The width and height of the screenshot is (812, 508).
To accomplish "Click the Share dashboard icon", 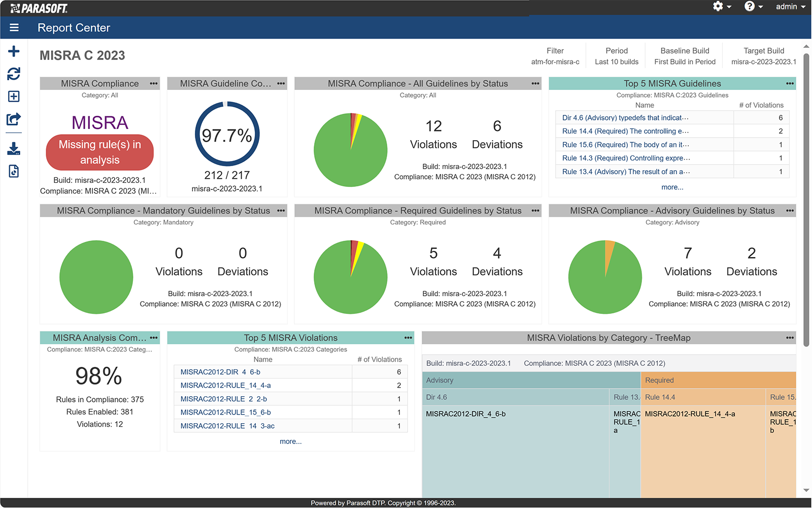I will [14, 119].
